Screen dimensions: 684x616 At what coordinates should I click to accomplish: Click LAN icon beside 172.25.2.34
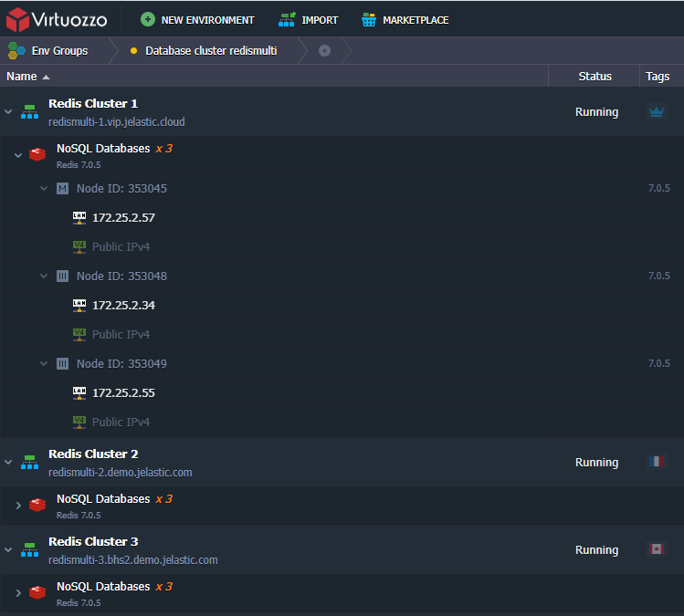point(79,306)
